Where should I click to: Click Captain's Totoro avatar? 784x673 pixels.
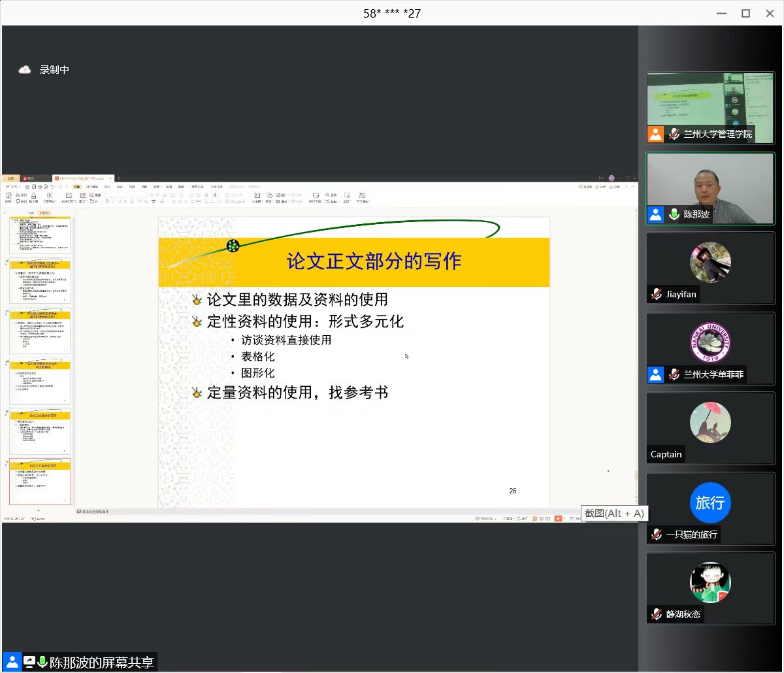click(710, 423)
